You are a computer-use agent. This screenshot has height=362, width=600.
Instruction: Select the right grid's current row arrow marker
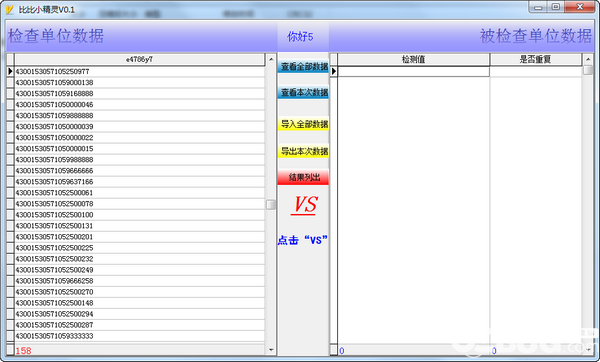[334, 72]
